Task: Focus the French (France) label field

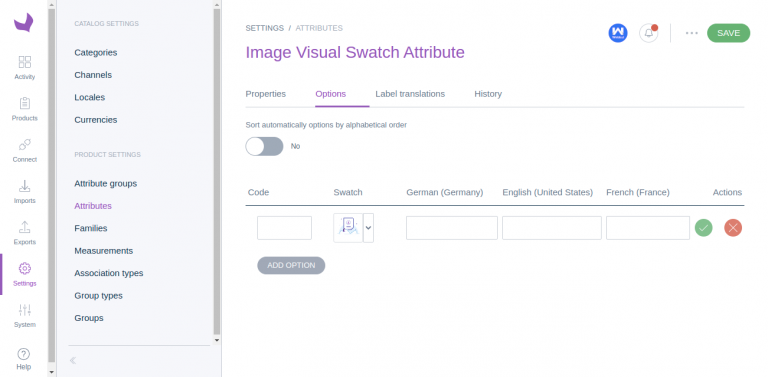Action: point(648,228)
